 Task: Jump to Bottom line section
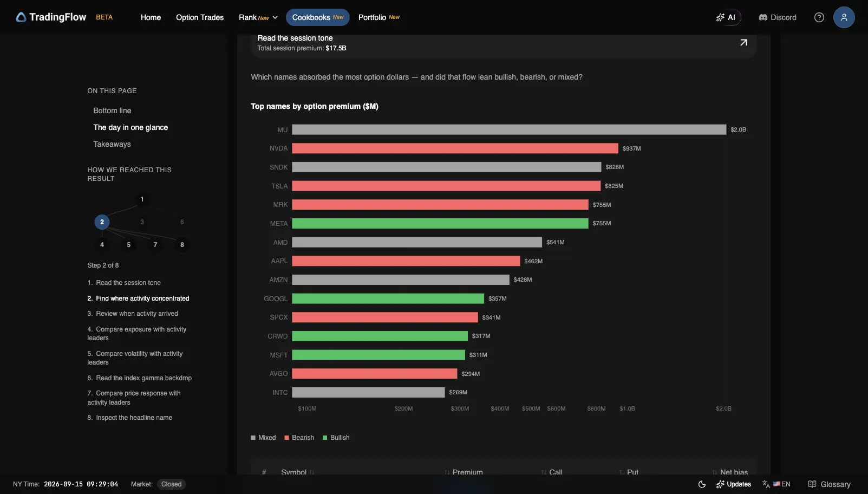[x=112, y=110]
